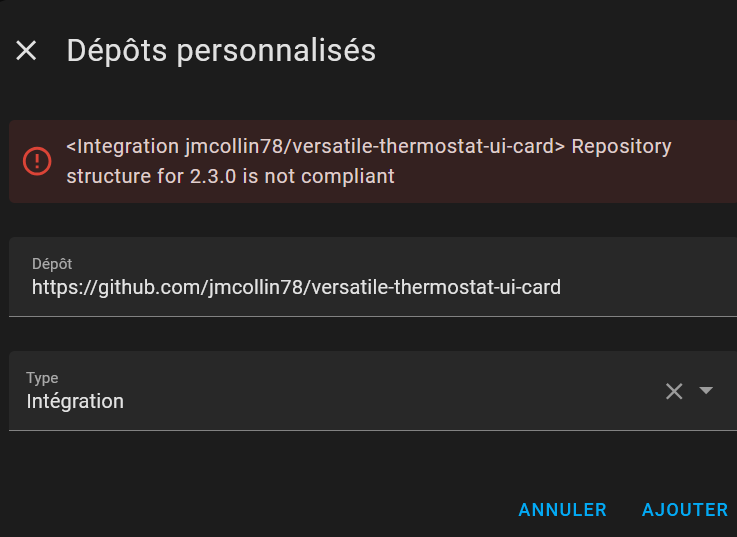Image resolution: width=737 pixels, height=537 pixels.
Task: Click the red error alert icon
Action: pyautogui.click(x=37, y=161)
